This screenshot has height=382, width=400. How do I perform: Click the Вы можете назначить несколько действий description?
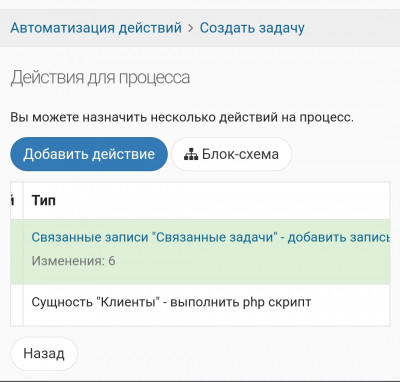pyautogui.click(x=182, y=117)
